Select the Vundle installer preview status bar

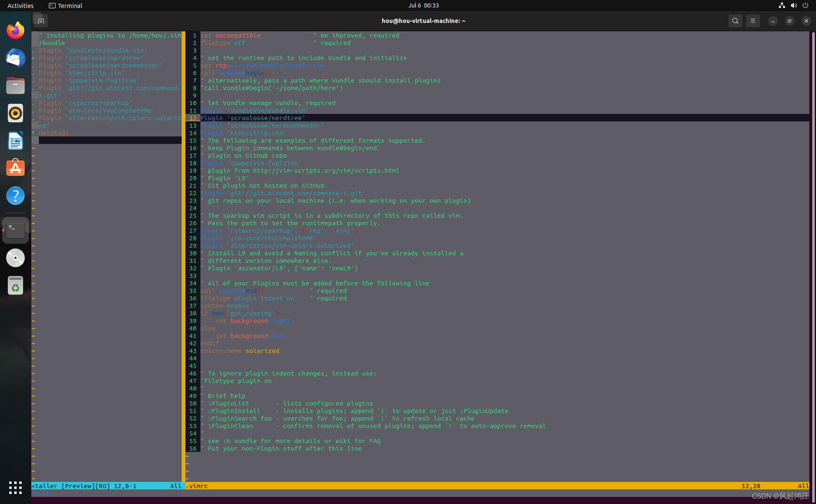pyautogui.click(x=108, y=486)
